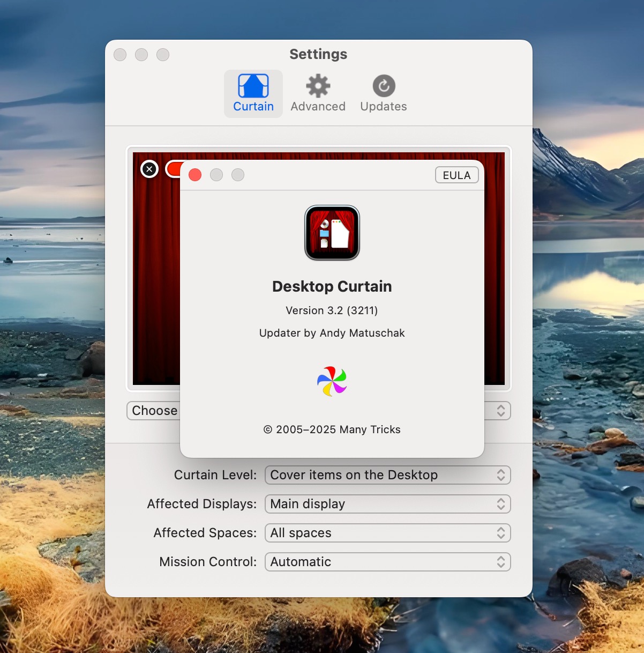Viewport: 644px width, 653px height.
Task: Click the Affected Displays label
Action: click(x=202, y=504)
